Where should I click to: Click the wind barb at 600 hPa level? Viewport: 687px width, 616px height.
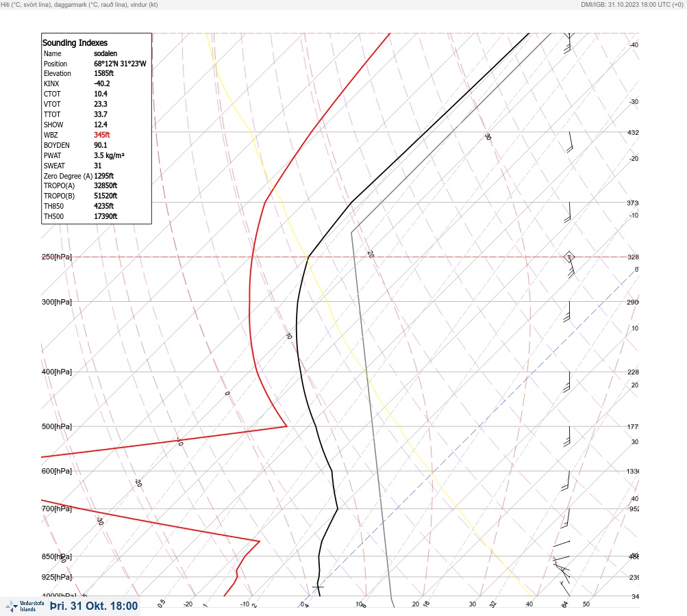coord(566,480)
